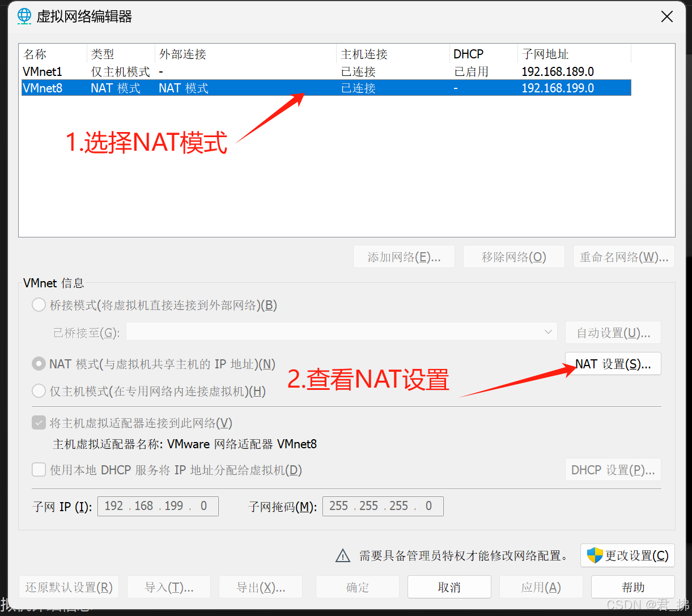Click the 帮助 button
The image size is (692, 616).
click(x=633, y=587)
